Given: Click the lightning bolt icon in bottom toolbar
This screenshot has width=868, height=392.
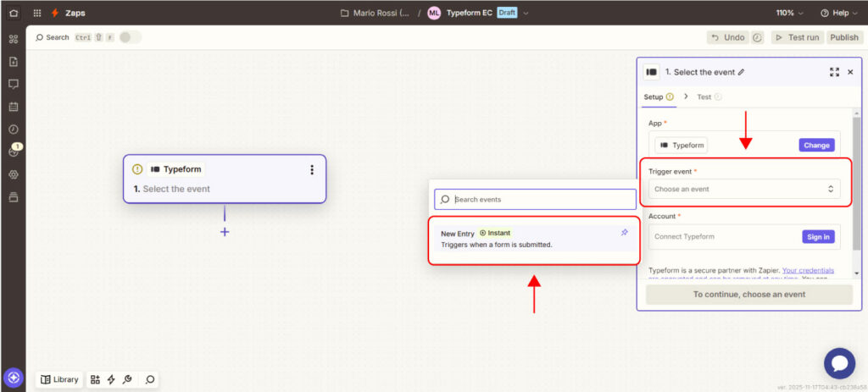Looking at the screenshot, I should pos(111,379).
